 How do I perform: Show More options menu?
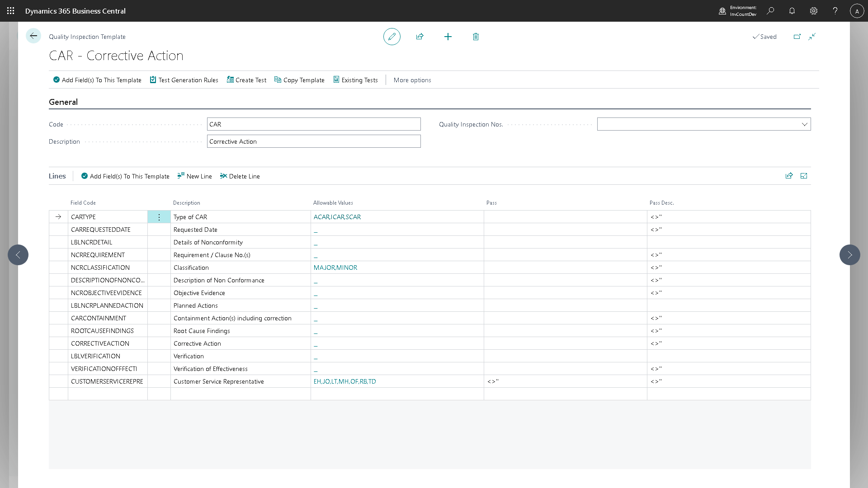tap(412, 80)
